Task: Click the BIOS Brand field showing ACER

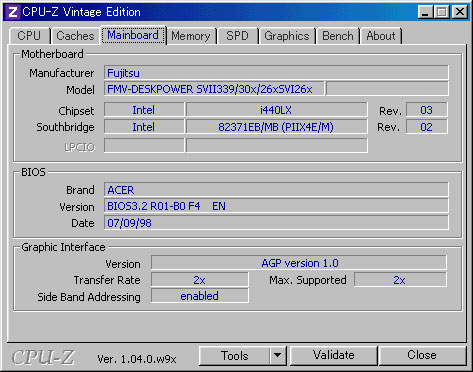Action: (276, 190)
